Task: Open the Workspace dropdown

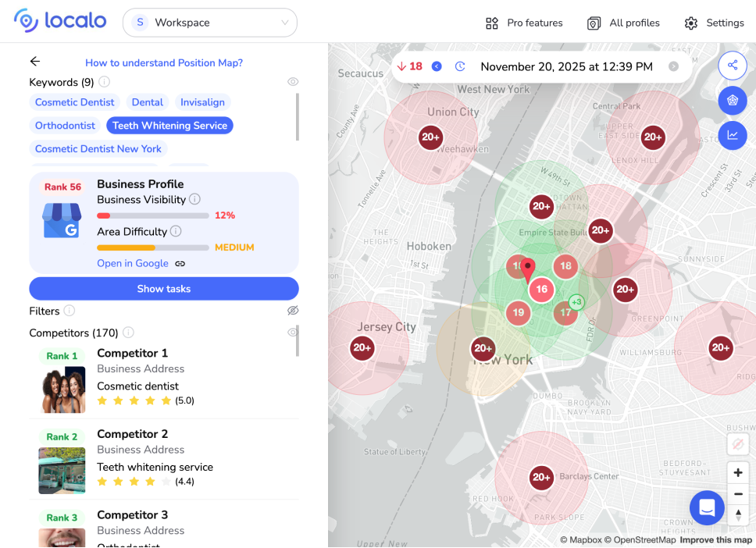Action: pos(209,23)
